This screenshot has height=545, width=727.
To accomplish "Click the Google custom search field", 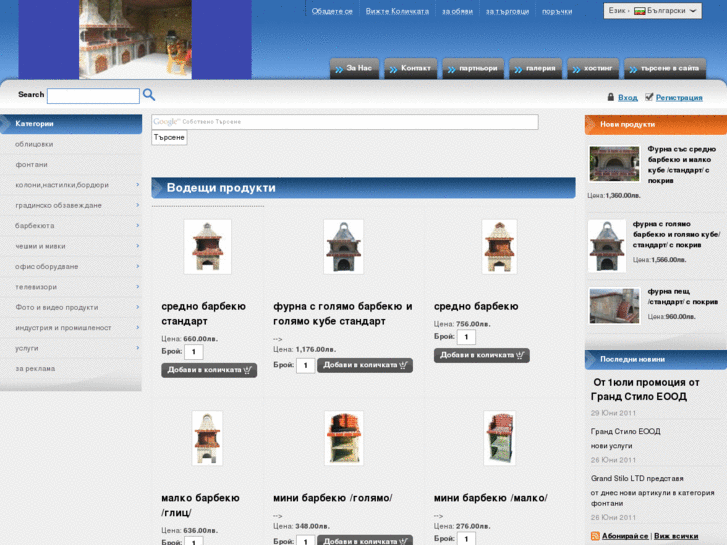I will [345, 122].
